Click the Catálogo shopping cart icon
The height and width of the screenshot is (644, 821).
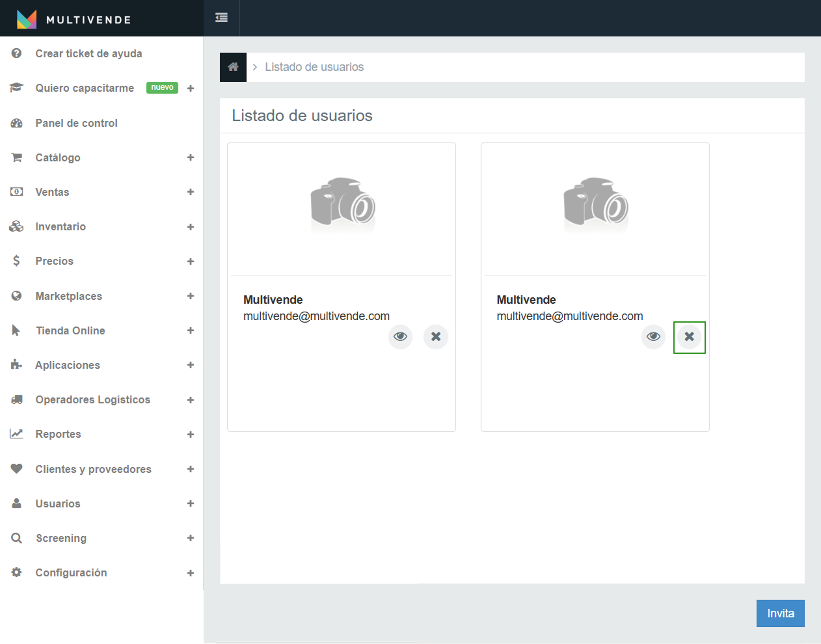pyautogui.click(x=17, y=157)
